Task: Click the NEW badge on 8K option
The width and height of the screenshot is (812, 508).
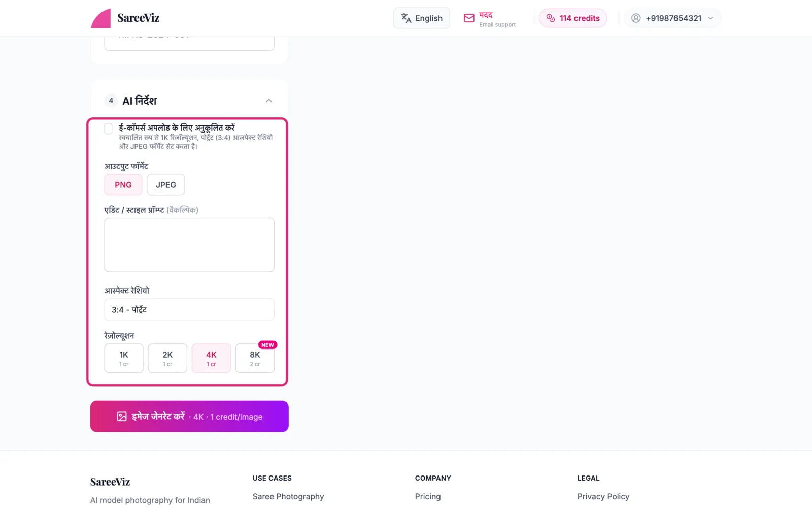Action: (267, 345)
